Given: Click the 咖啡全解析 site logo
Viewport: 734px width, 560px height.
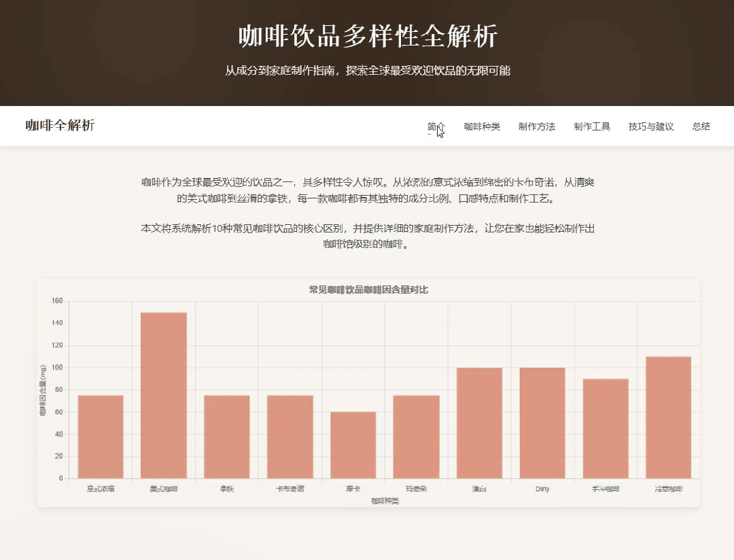Looking at the screenshot, I should coord(60,125).
